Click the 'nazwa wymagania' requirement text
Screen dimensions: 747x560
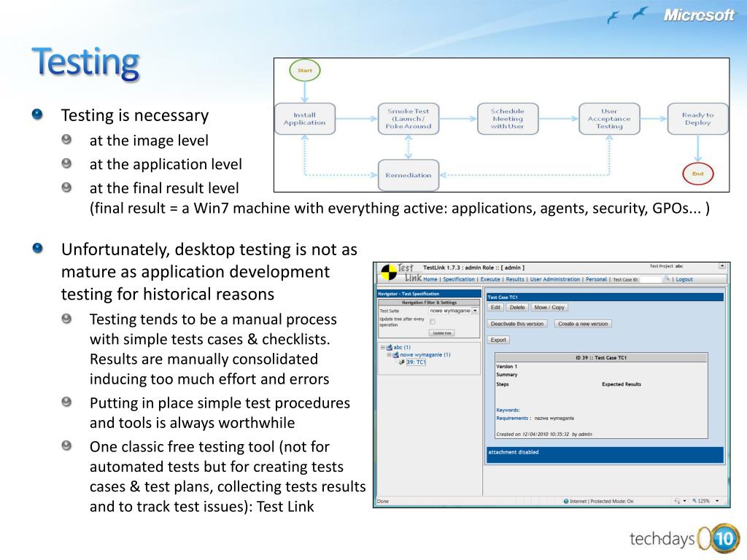tap(554, 418)
